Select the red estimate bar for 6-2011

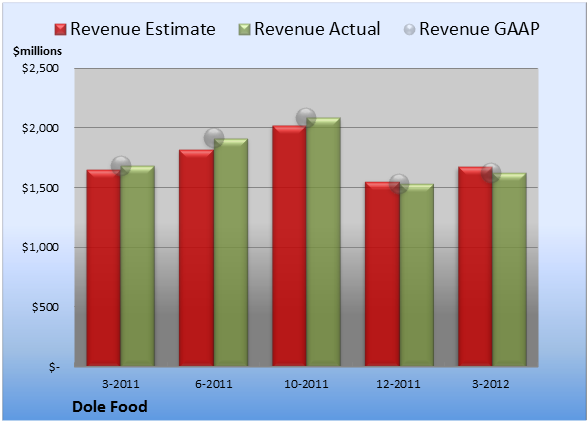(x=196, y=258)
